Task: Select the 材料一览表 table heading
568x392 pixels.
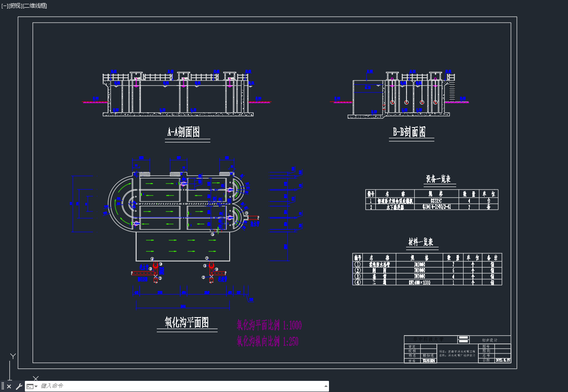Action: click(421, 242)
